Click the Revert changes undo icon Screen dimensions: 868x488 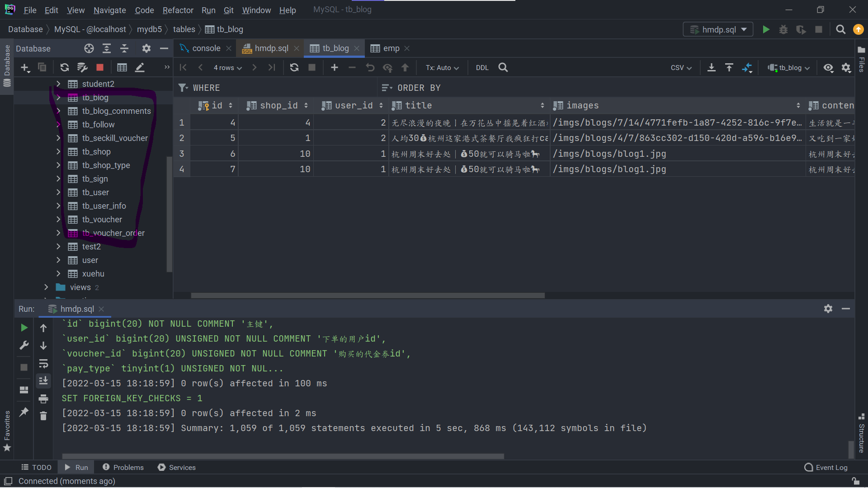coord(370,67)
